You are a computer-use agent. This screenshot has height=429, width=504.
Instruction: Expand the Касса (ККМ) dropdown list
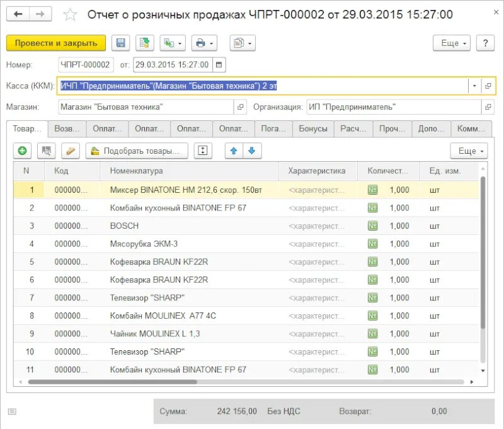474,86
